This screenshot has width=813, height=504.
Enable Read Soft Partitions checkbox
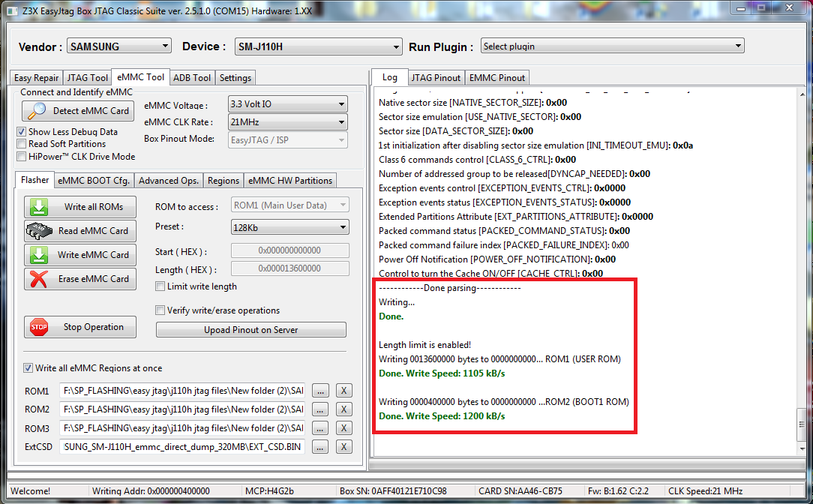click(x=21, y=144)
